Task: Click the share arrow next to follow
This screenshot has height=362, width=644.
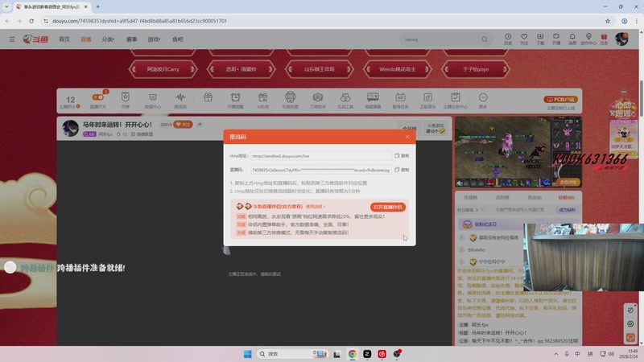Action: point(200,125)
